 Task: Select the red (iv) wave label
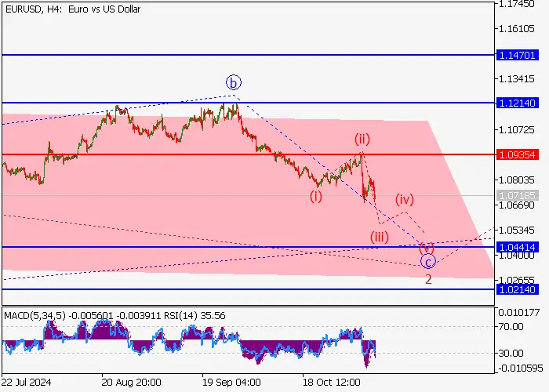tap(405, 199)
